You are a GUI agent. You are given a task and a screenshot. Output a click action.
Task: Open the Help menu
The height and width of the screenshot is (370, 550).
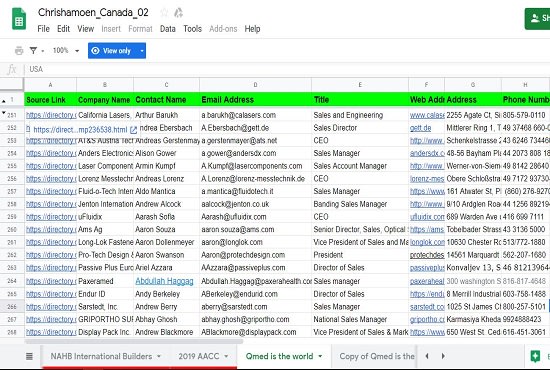(252, 29)
